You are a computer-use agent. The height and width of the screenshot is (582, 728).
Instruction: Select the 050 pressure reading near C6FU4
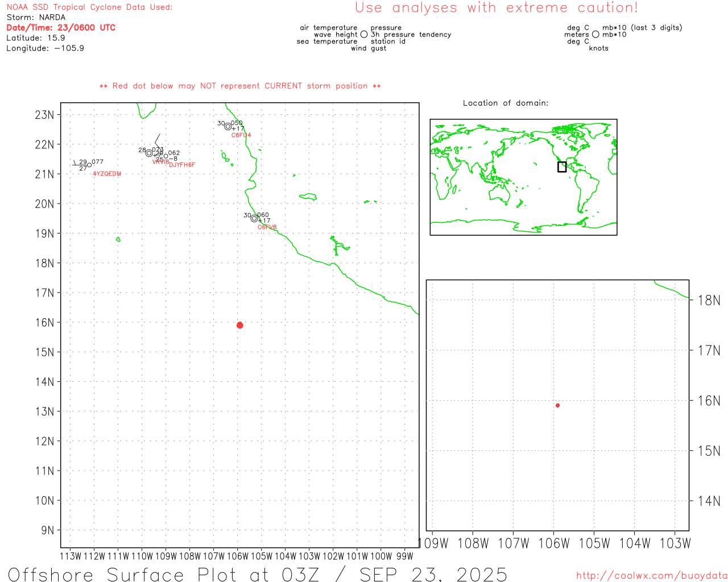[x=237, y=123]
